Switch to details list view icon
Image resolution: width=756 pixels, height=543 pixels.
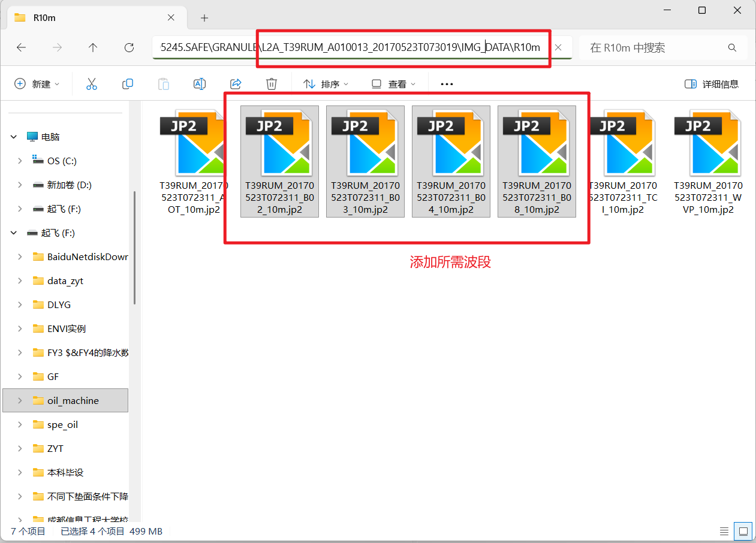pyautogui.click(x=725, y=531)
